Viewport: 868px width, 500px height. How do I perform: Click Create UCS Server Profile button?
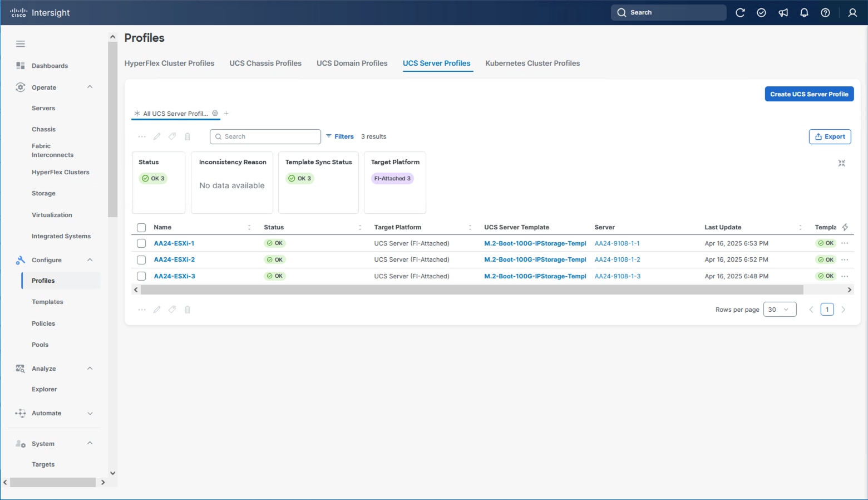808,94
